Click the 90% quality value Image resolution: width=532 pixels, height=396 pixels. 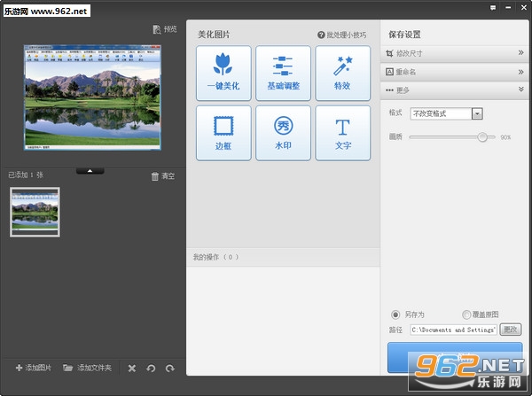pyautogui.click(x=505, y=137)
